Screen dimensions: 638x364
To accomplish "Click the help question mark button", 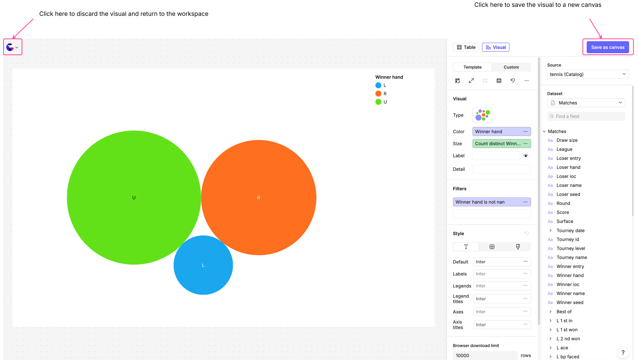I will 623,353.
